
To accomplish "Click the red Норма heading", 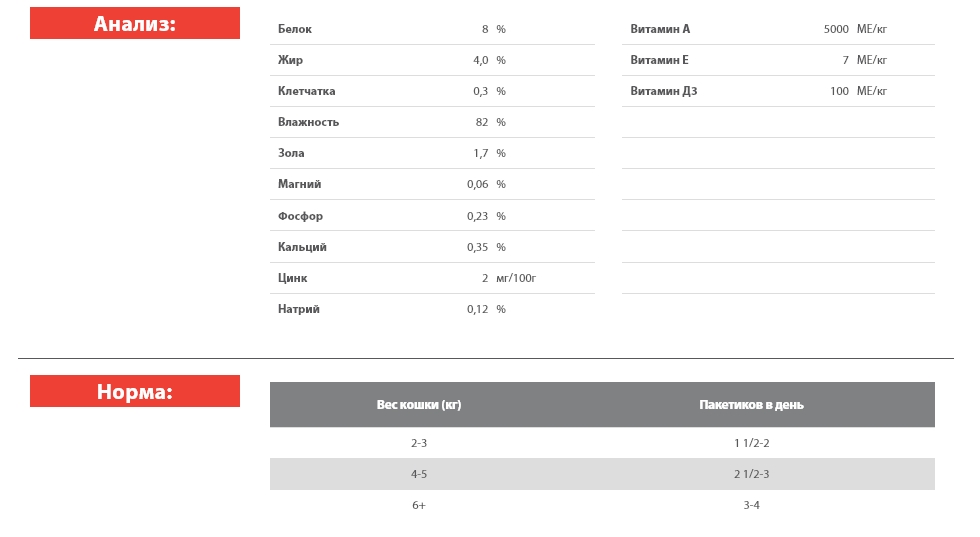I will coord(135,392).
